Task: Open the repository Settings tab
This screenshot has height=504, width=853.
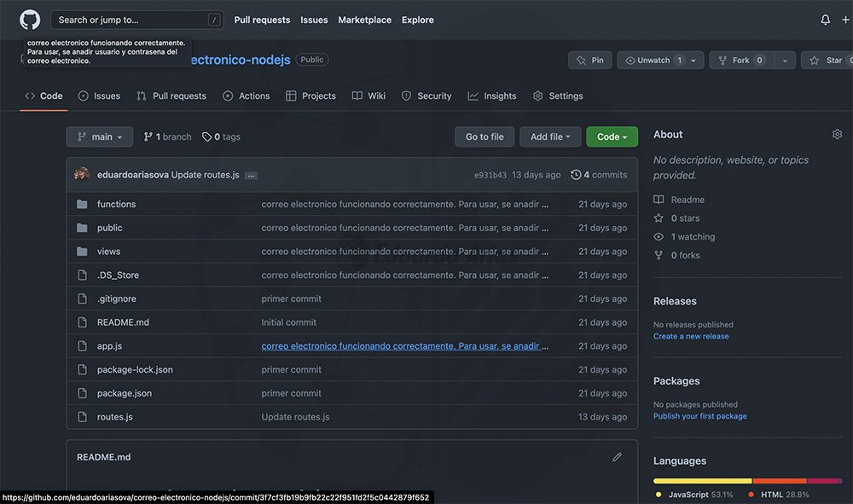Action: click(558, 96)
